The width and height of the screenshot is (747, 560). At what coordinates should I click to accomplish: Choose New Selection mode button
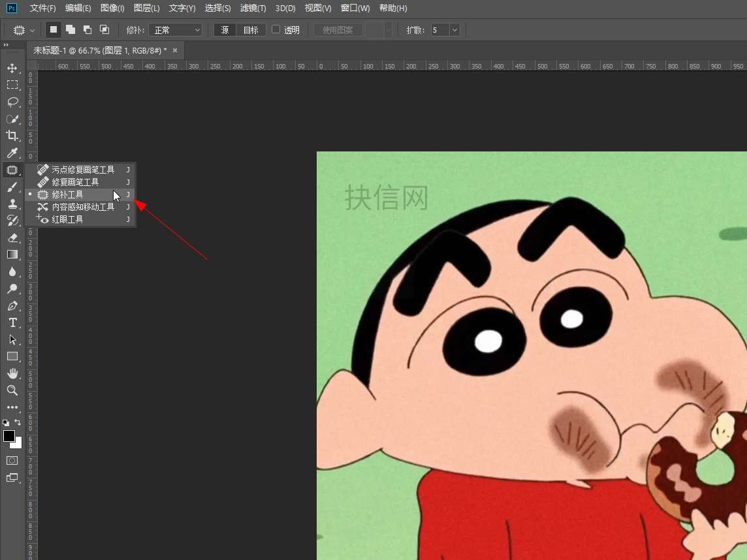(x=54, y=30)
